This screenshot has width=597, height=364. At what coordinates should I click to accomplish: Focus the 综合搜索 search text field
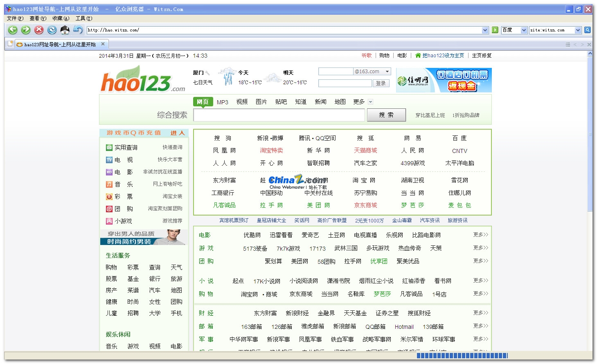279,115
